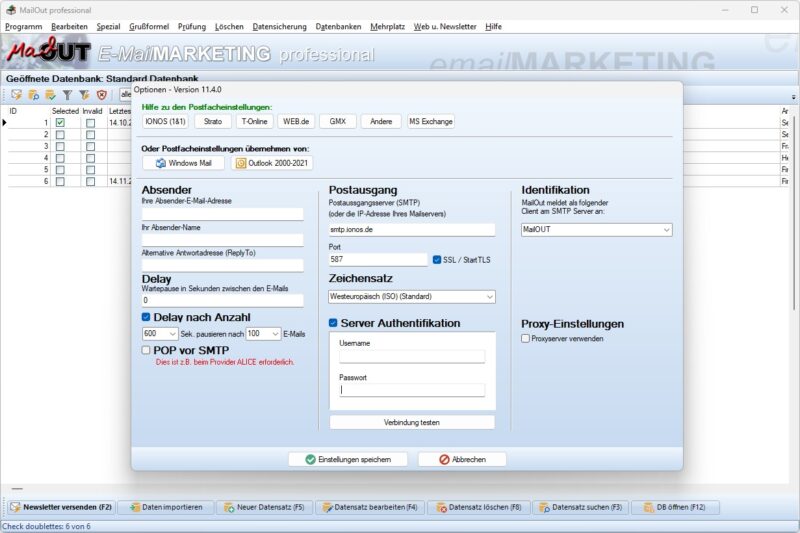The width and height of the screenshot is (800, 533).
Task: Click the database icon with green checkmark
Action: (x=51, y=95)
